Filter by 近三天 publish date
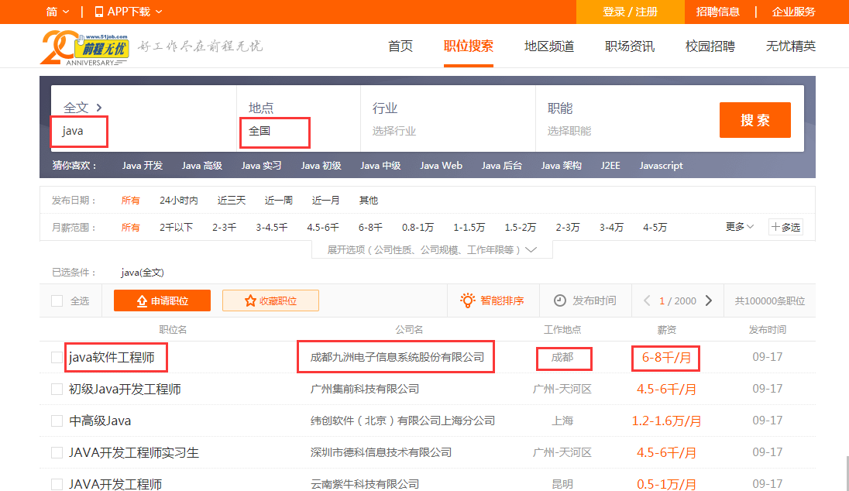Image resolution: width=849 pixels, height=491 pixels. [x=231, y=200]
